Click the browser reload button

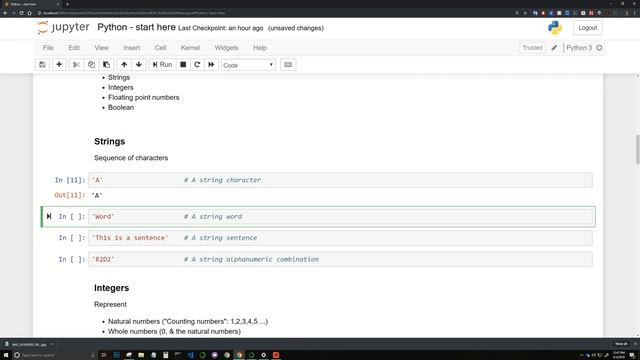pyautogui.click(x=21, y=13)
